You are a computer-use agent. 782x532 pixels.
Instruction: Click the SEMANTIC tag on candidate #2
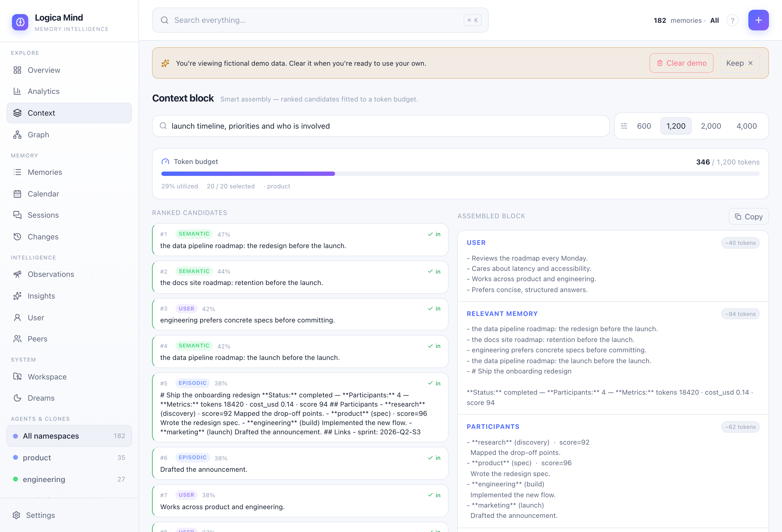(x=194, y=271)
